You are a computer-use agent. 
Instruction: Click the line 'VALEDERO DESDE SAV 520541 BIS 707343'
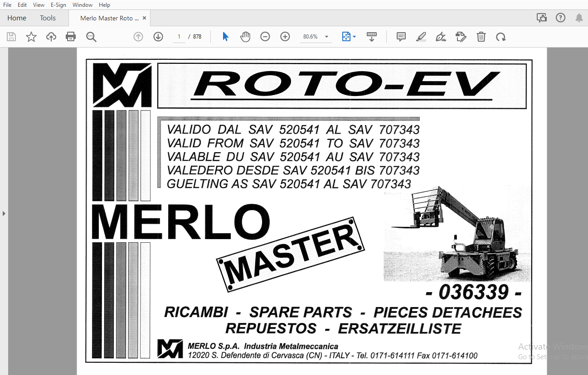click(293, 170)
